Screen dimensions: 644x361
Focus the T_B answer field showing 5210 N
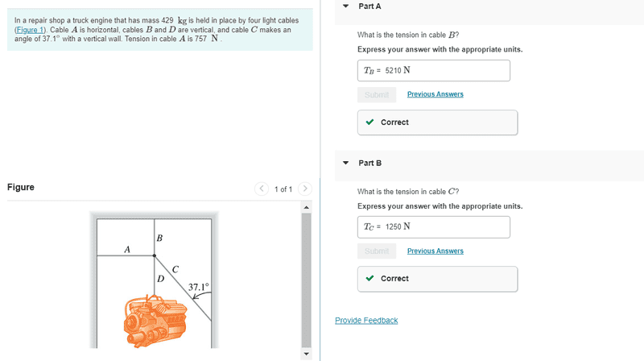coord(434,70)
